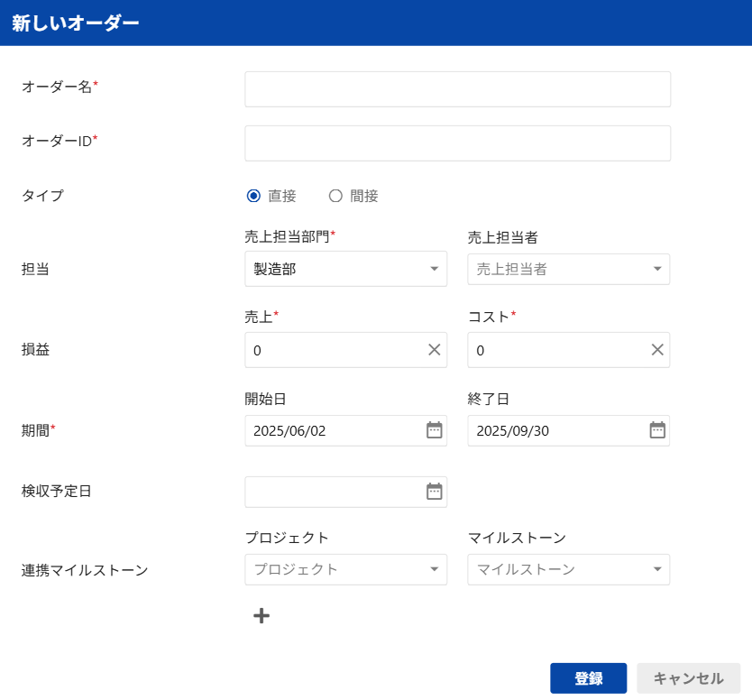Add another milestone row with plus icon
This screenshot has width=752, height=700.
[x=261, y=615]
